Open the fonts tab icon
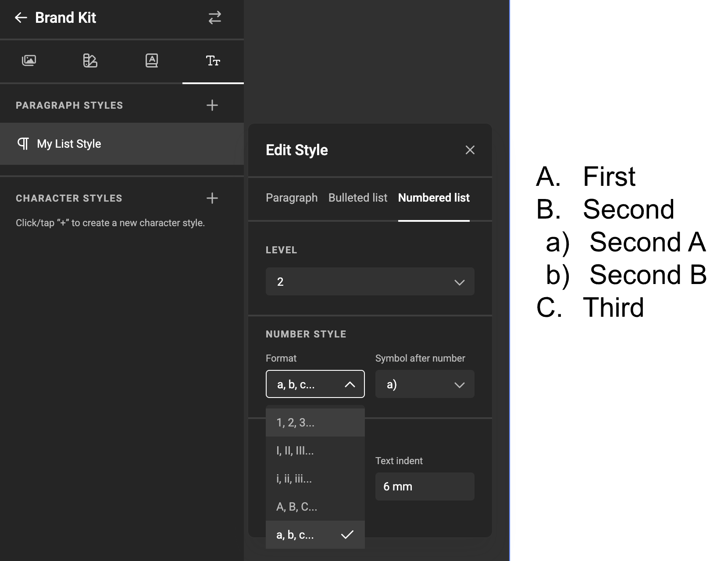Image resolution: width=728 pixels, height=561 pixels. click(152, 60)
